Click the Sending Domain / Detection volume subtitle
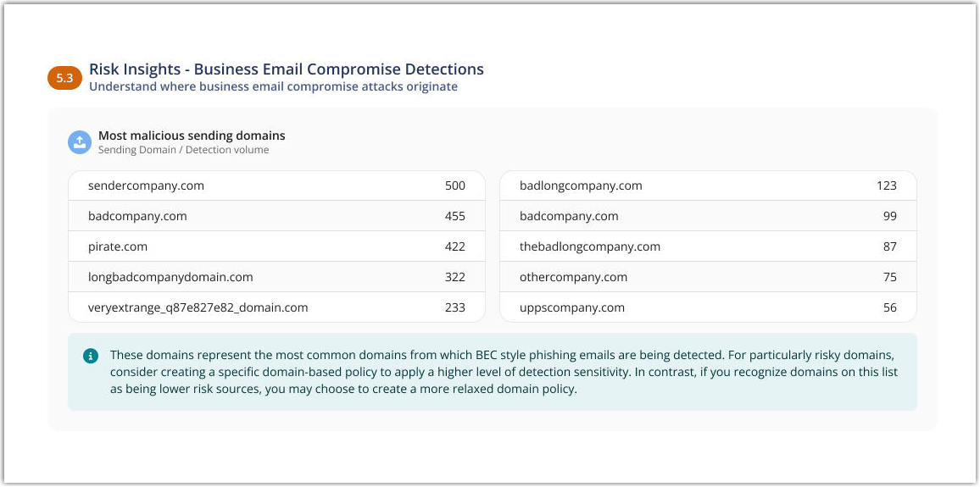This screenshot has height=487, width=980. click(x=183, y=150)
